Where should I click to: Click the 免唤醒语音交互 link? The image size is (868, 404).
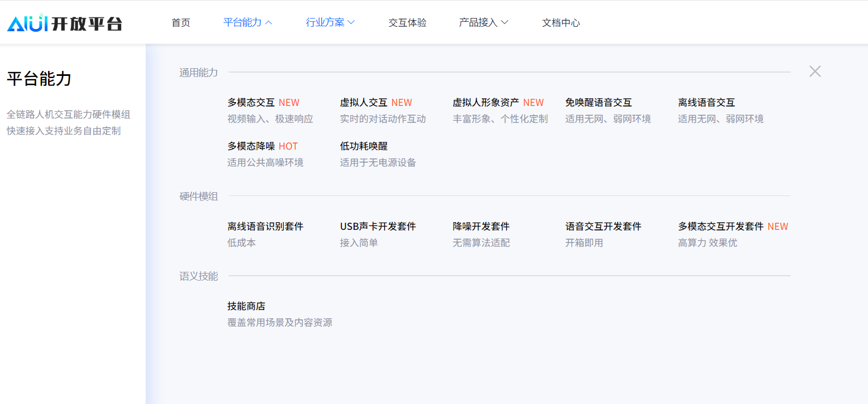[598, 103]
